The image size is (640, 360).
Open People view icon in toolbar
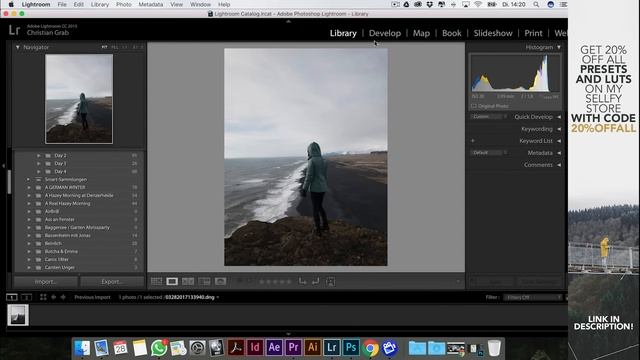(x=220, y=281)
